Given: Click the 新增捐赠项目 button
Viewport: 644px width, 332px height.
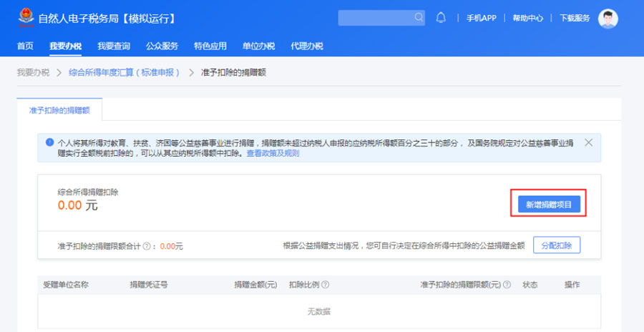Looking at the screenshot, I should tap(548, 205).
